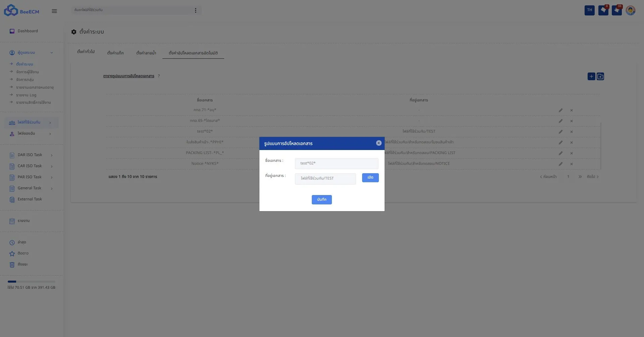Screen dimensions: 644x337
Task: Open the user profile avatar menu
Action: [x=631, y=10]
